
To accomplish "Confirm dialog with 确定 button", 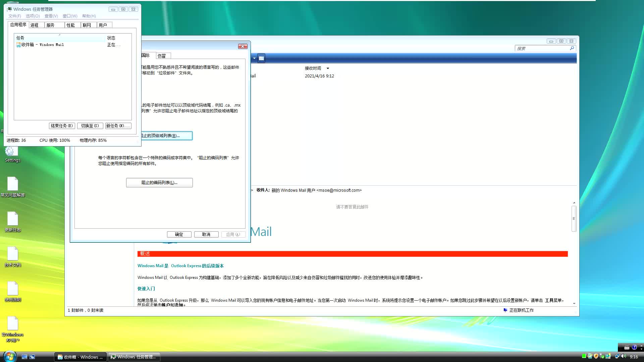I will click(179, 235).
